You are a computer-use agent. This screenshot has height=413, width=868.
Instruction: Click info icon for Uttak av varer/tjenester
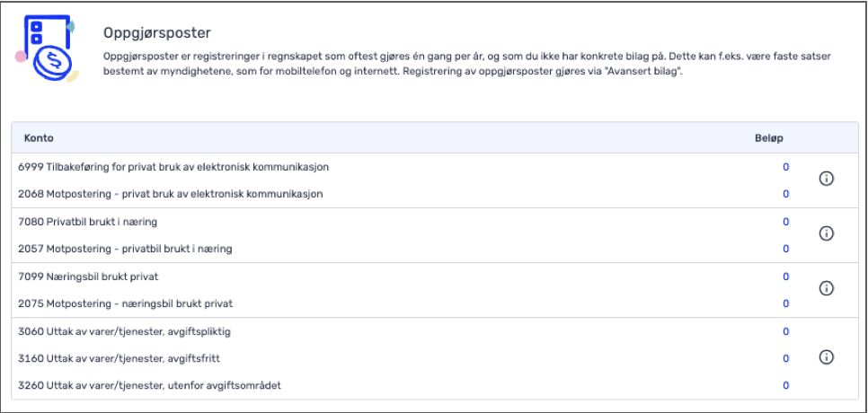pos(826,357)
